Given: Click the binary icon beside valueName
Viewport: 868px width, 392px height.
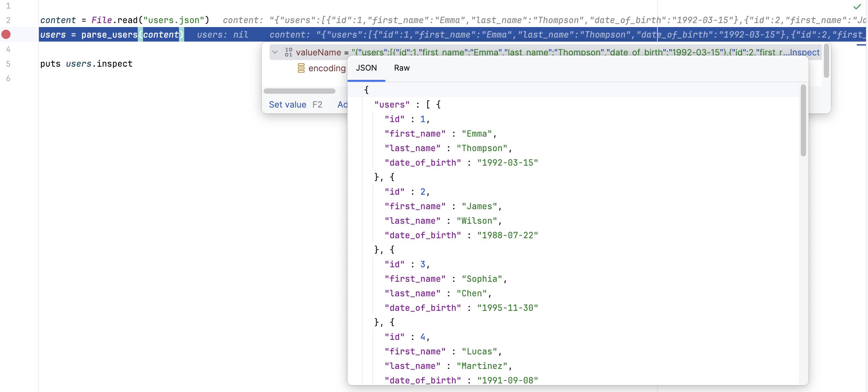Looking at the screenshot, I should pos(288,52).
